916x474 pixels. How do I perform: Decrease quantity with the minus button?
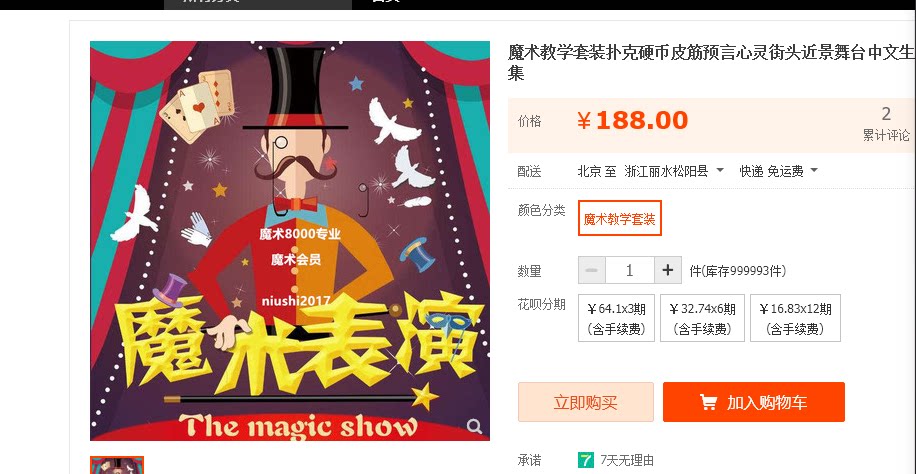[x=592, y=270]
